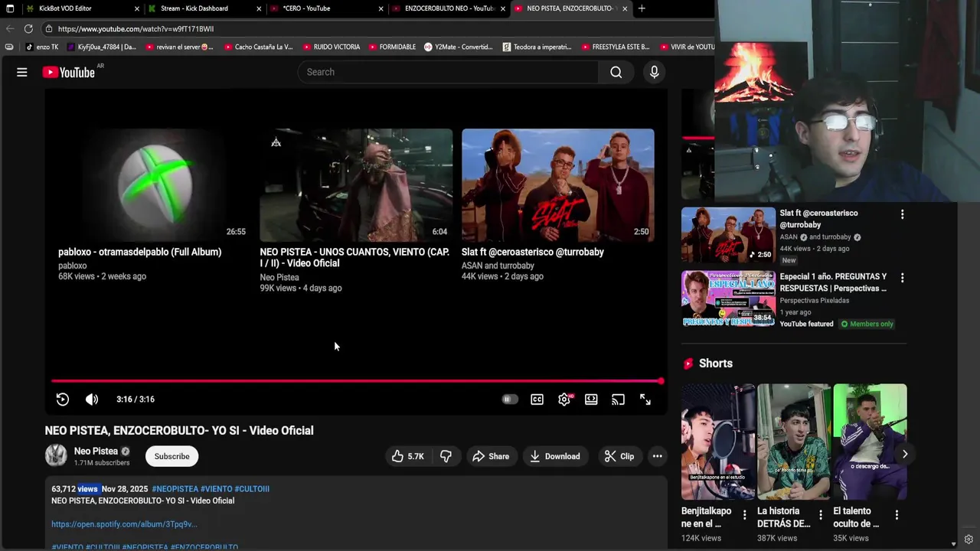Click the #CULTOIII hashtag link

click(252, 489)
